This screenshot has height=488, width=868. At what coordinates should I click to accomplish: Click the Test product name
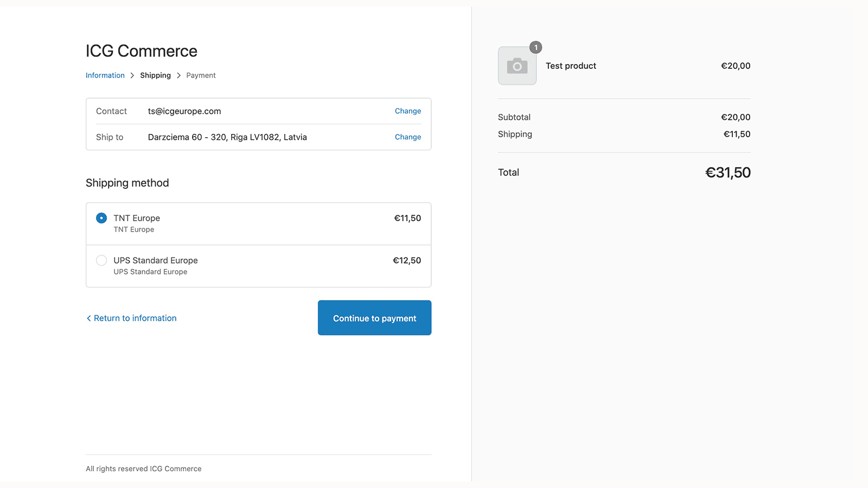(x=571, y=66)
